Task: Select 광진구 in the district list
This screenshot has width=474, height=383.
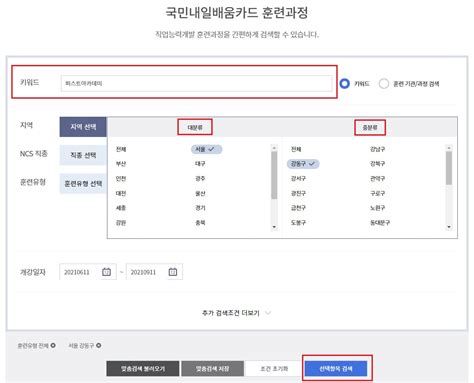Action: tap(298, 193)
